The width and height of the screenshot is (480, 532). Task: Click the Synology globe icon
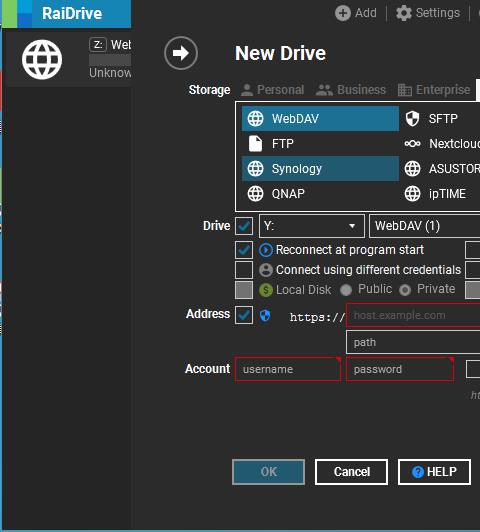pos(255,169)
